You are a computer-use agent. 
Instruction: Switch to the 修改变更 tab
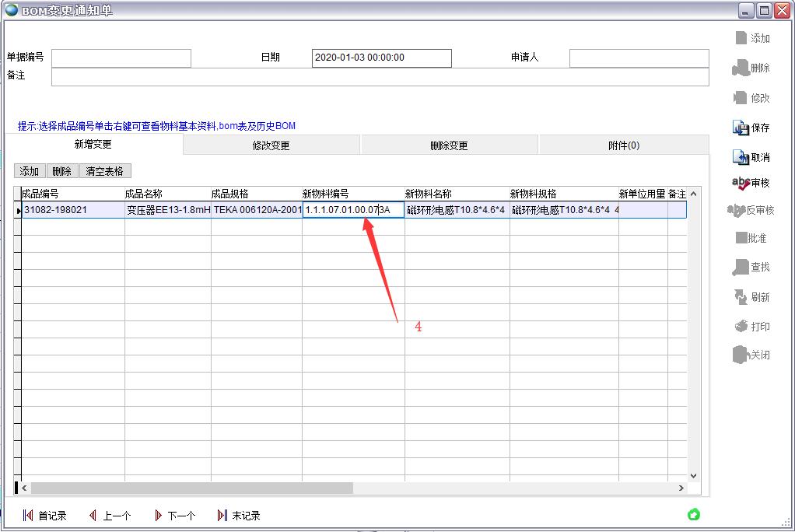pos(271,145)
